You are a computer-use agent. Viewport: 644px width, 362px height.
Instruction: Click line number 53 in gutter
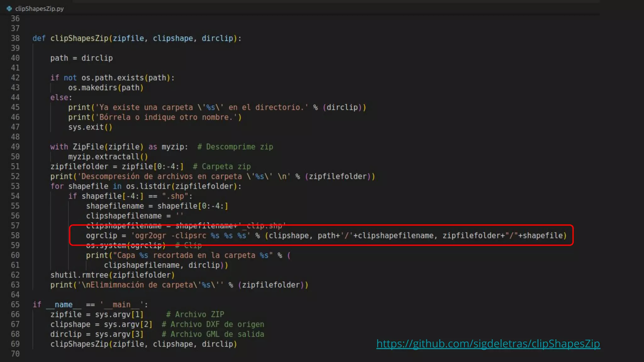tap(15, 186)
